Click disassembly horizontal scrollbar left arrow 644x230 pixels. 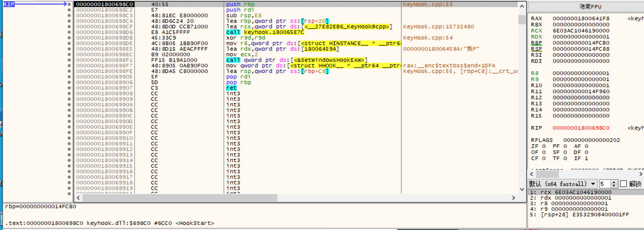coord(78,198)
